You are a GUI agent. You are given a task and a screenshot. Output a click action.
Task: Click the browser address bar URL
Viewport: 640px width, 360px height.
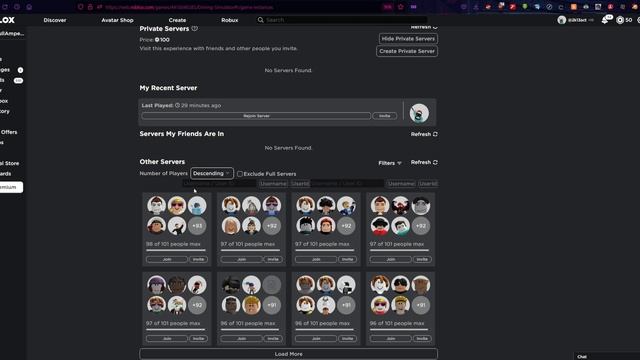click(x=189, y=7)
